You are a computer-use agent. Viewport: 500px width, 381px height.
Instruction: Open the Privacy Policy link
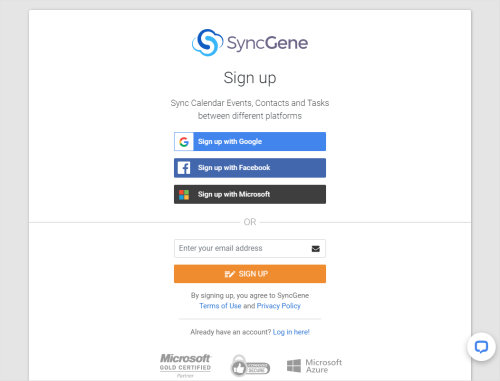279,306
